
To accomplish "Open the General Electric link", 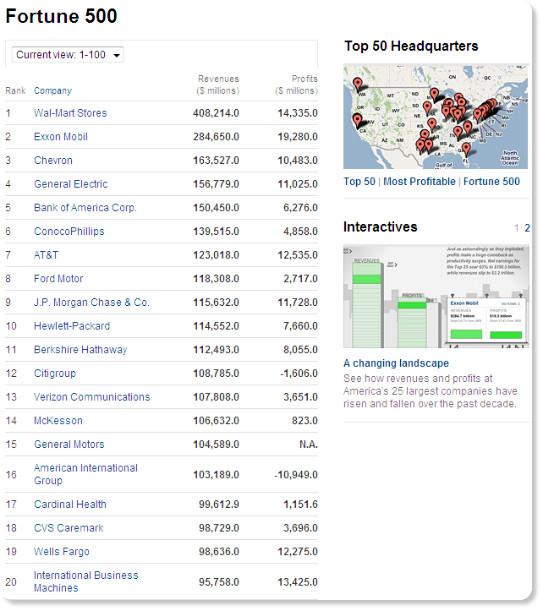I will [71, 184].
